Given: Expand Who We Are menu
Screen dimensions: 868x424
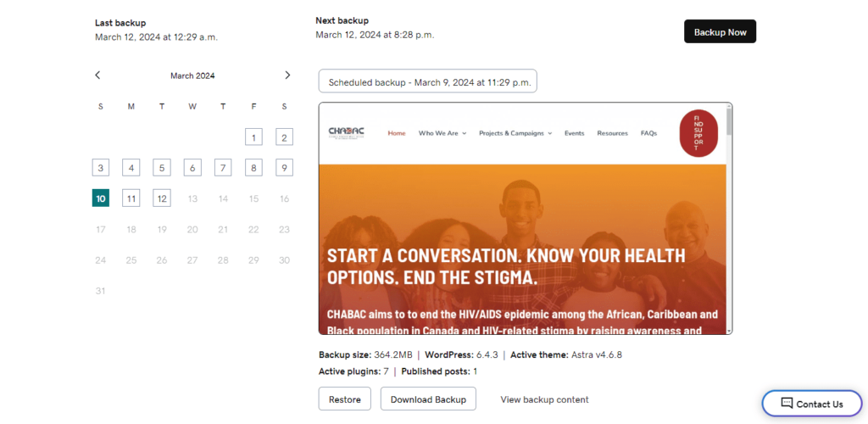Looking at the screenshot, I should pyautogui.click(x=442, y=133).
